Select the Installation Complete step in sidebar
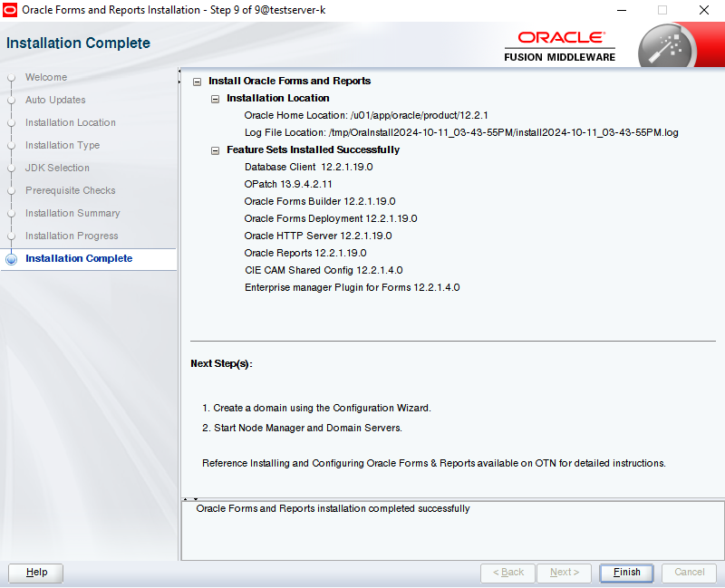This screenshot has height=588, width=725. (x=79, y=258)
